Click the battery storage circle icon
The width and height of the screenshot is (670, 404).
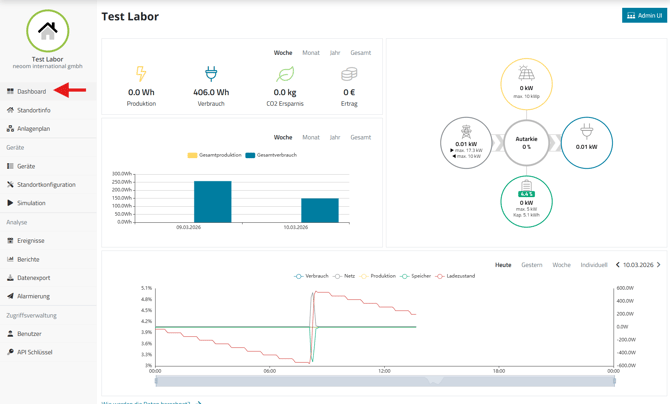click(526, 186)
